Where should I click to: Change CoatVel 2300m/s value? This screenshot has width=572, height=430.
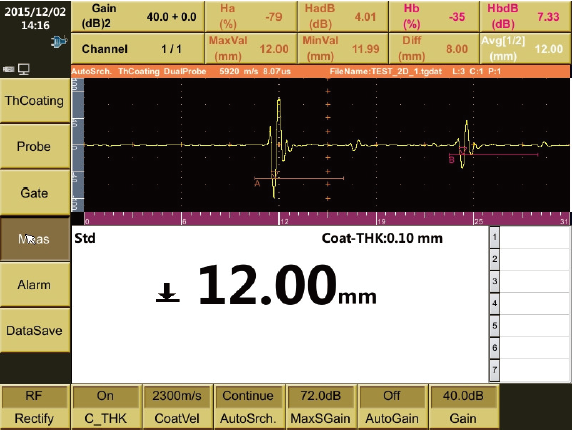[x=177, y=407]
